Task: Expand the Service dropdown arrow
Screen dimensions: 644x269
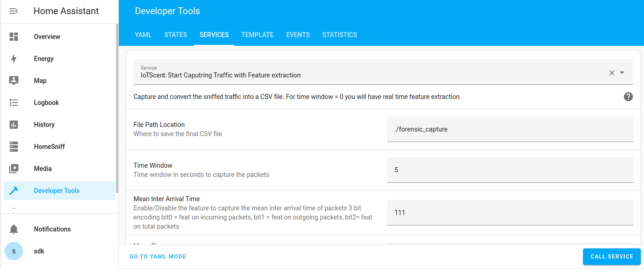Action: [622, 73]
